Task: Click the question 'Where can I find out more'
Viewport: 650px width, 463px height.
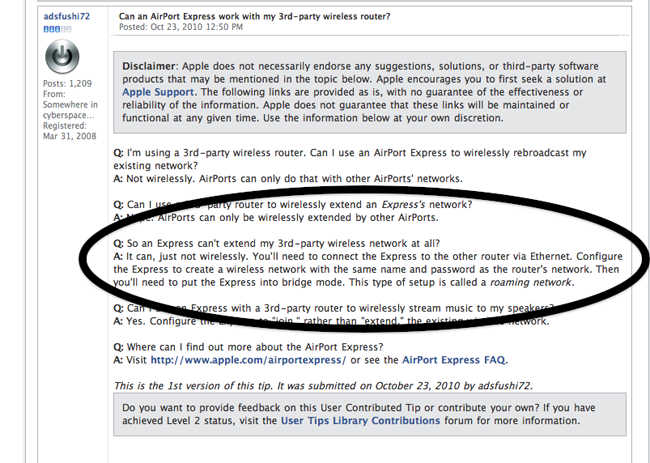Action: point(255,347)
